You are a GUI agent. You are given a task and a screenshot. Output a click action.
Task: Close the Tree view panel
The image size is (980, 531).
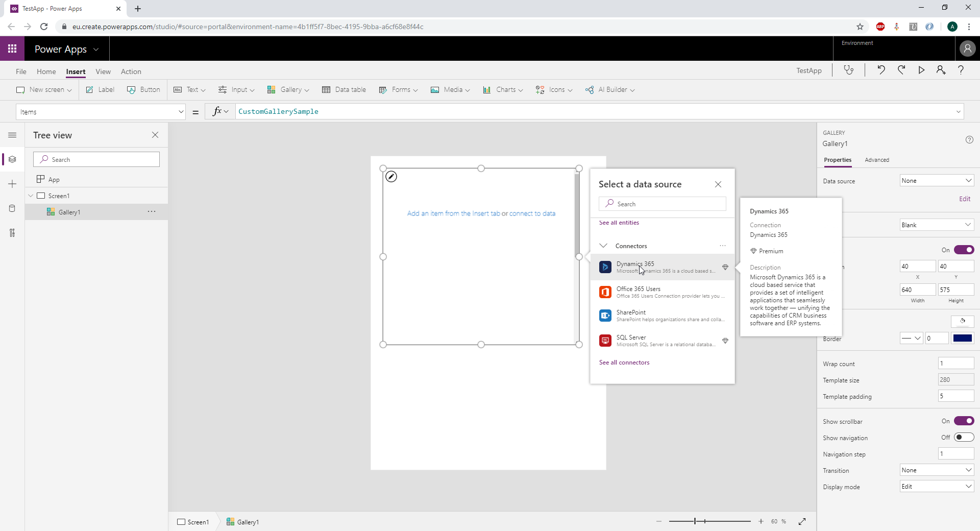[x=155, y=135]
